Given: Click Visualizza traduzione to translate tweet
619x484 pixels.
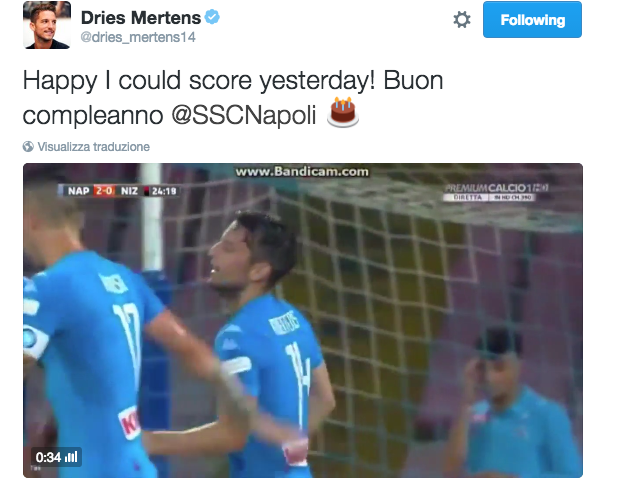Looking at the screenshot, I should coord(94,146).
